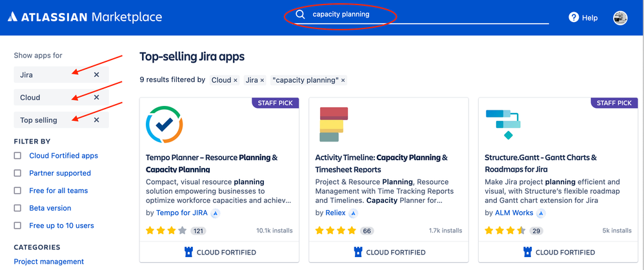Click the Structure.Gantt app logo
The height and width of the screenshot is (270, 644).
click(x=503, y=124)
